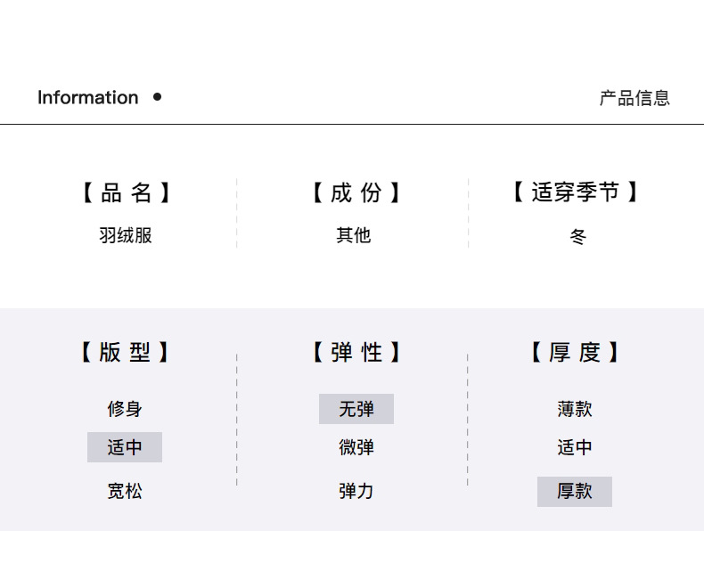Select highlighted 适中 option under 版型
The width and height of the screenshot is (704, 588).
point(125,447)
